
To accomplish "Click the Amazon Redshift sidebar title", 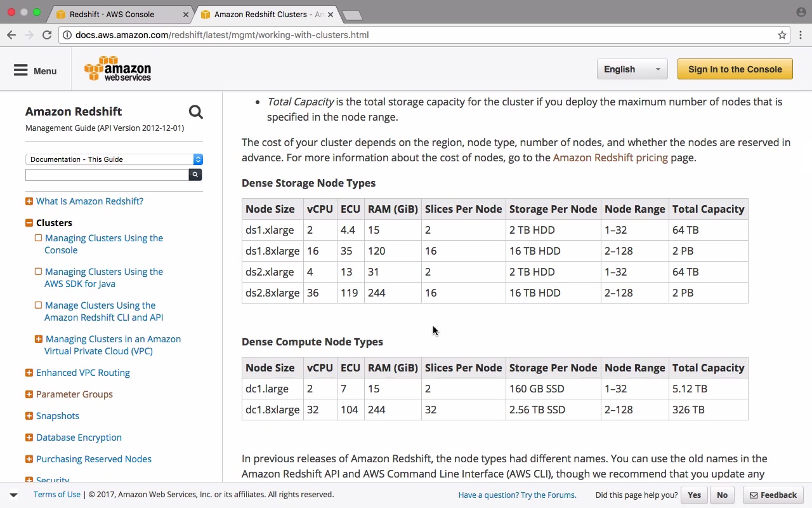I will click(74, 111).
